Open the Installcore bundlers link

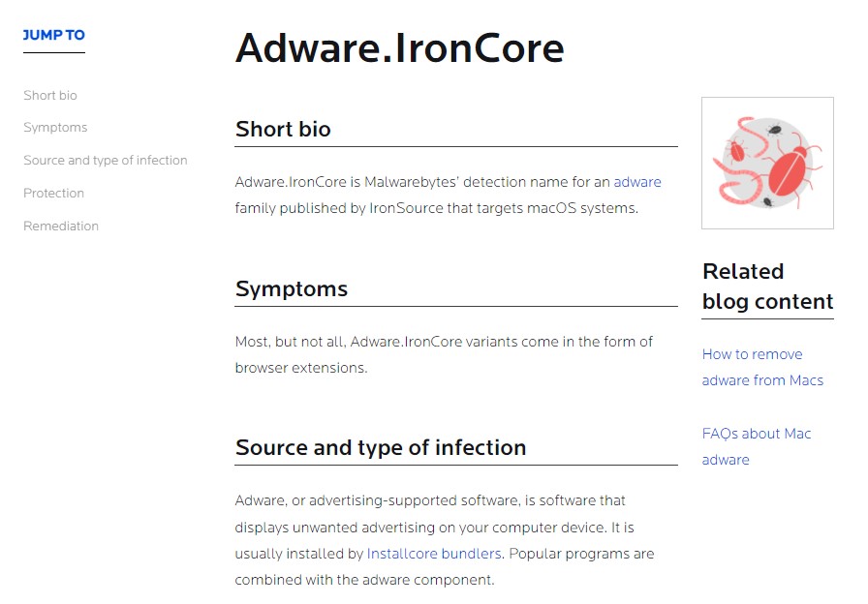[x=434, y=553]
